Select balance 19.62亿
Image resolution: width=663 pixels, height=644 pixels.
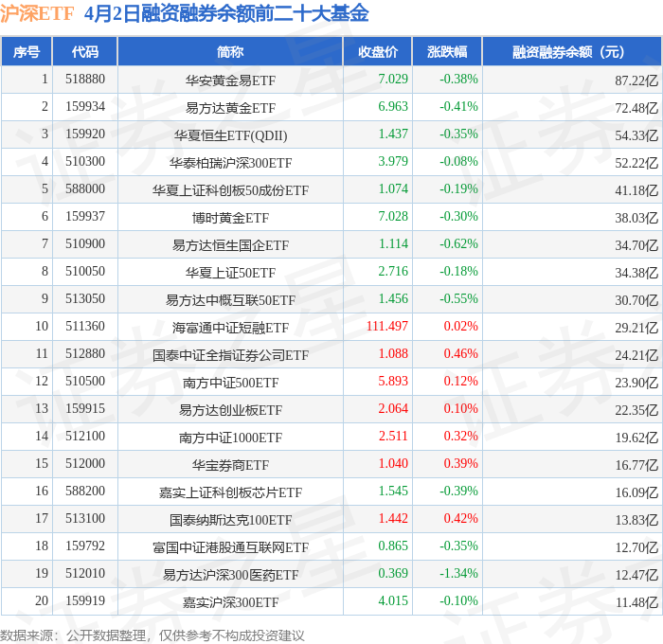tap(636, 438)
